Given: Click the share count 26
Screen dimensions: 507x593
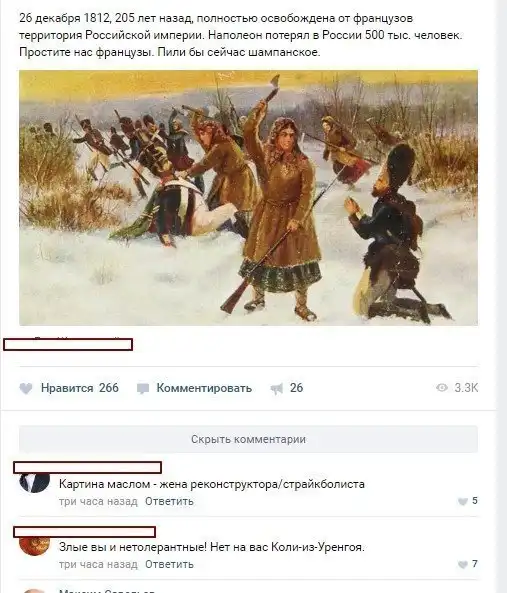Looking at the screenshot, I should click(296, 388).
